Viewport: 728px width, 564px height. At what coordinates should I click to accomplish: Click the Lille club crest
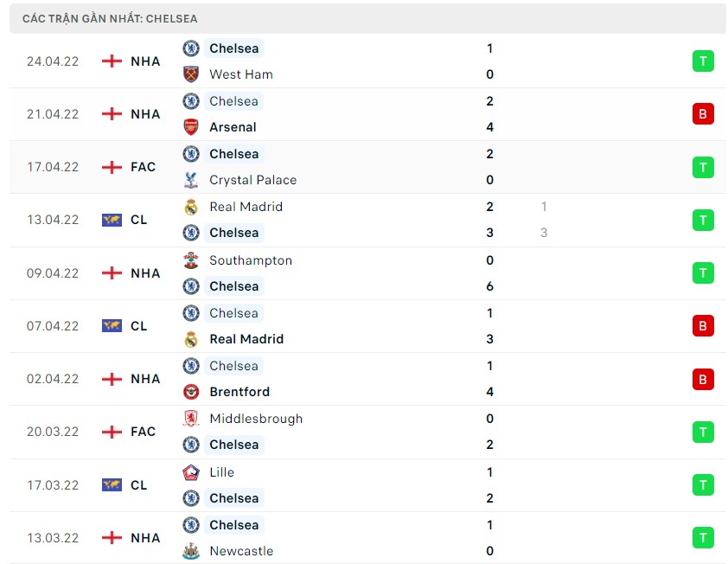(191, 472)
